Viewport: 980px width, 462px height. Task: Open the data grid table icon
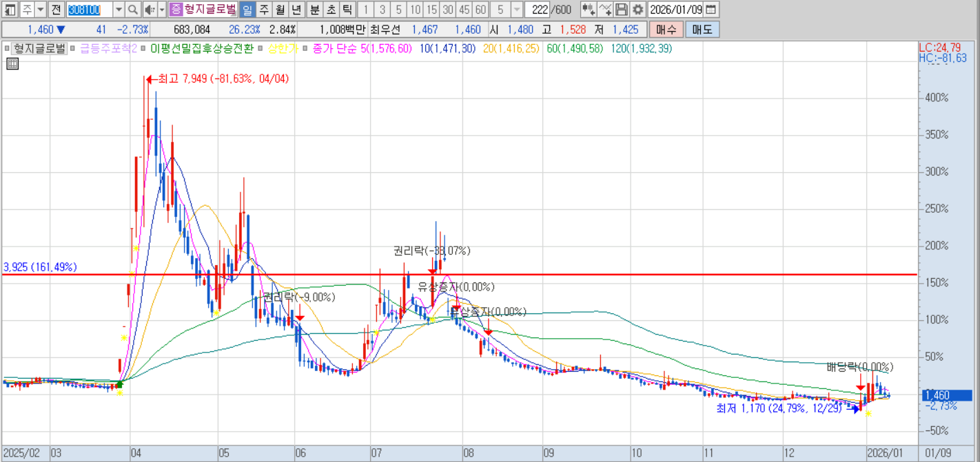pyautogui.click(x=12, y=64)
